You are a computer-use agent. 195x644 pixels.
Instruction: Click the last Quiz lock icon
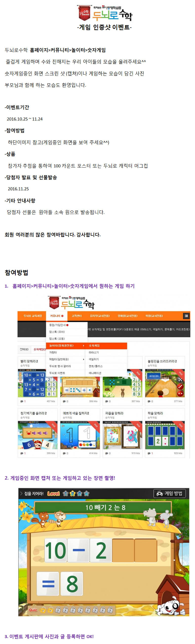tap(110, 610)
